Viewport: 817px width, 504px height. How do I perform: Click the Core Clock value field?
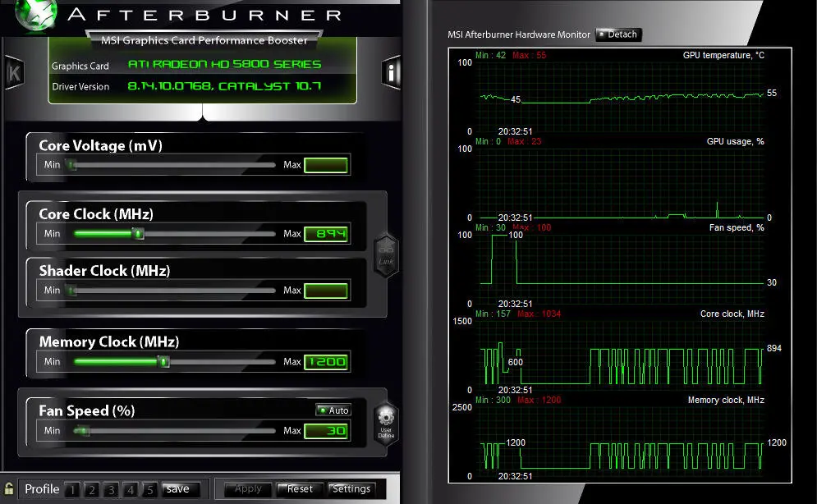point(326,234)
